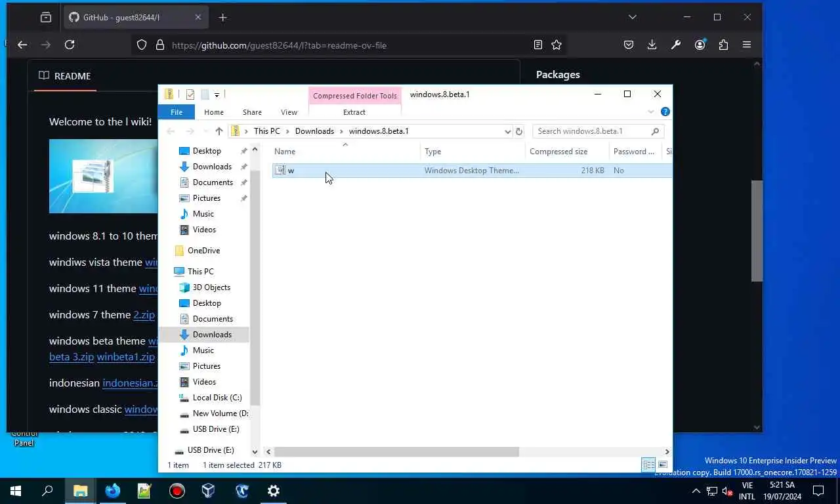This screenshot has height=504, width=840.
Task: Open the address bar history dropdown
Action: click(x=507, y=131)
